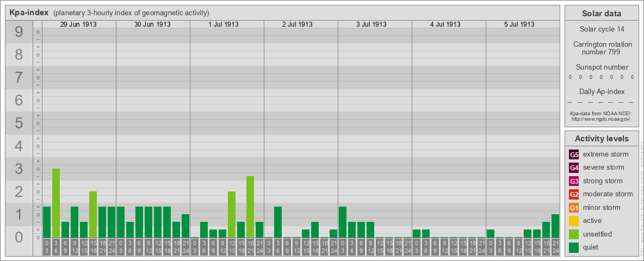
Task: Click the strong storm legend label
Action: pos(603,181)
